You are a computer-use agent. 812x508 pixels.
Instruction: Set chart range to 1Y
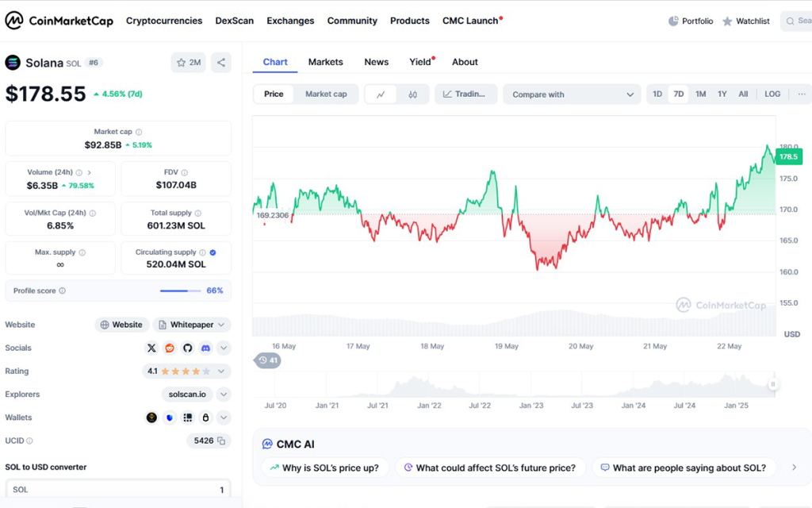722,94
